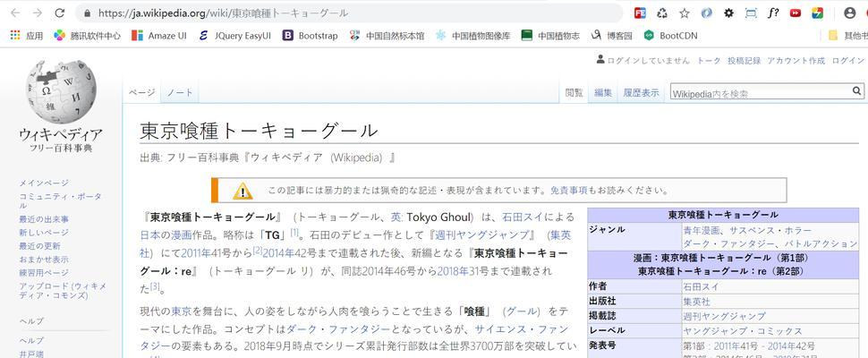
Task: Open the BootCDN bookmark
Action: [670, 36]
